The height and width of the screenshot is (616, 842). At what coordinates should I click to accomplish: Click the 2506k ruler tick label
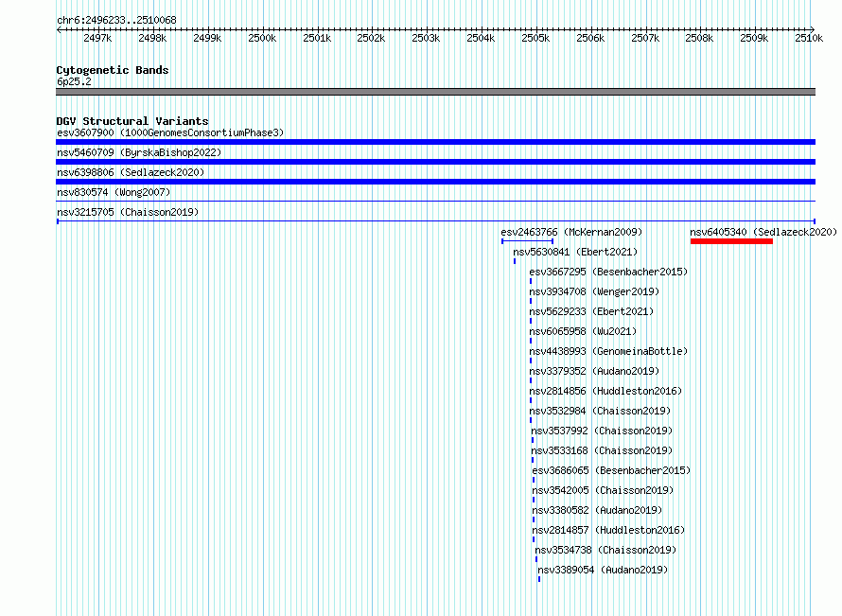590,38
